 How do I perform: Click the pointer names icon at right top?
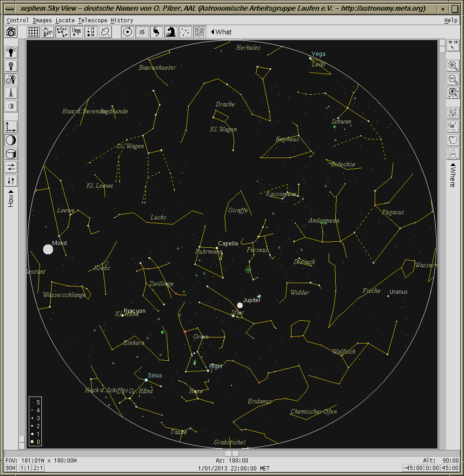(x=453, y=45)
